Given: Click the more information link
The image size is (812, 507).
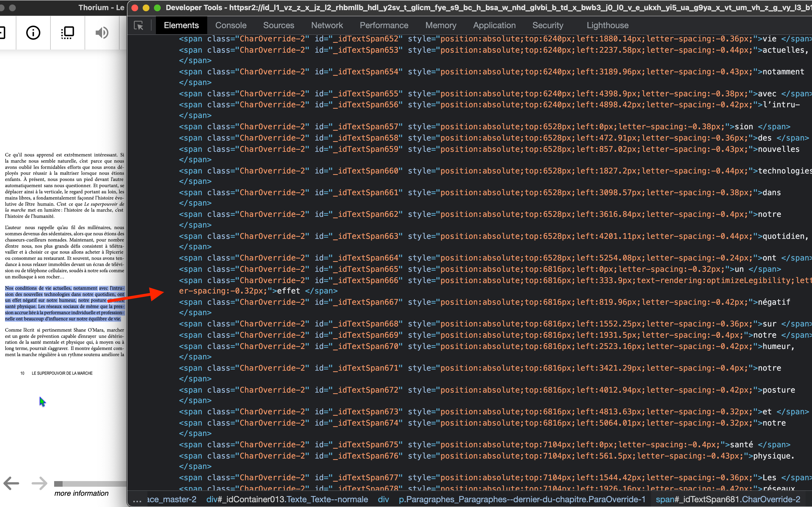Looking at the screenshot, I should (81, 493).
